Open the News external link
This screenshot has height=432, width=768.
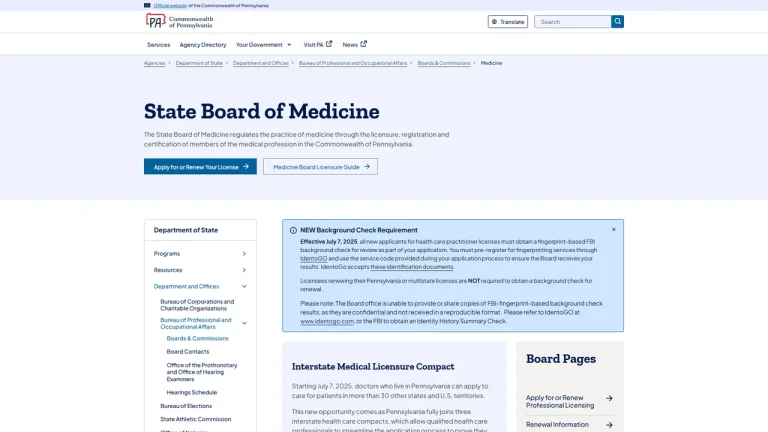(x=354, y=45)
